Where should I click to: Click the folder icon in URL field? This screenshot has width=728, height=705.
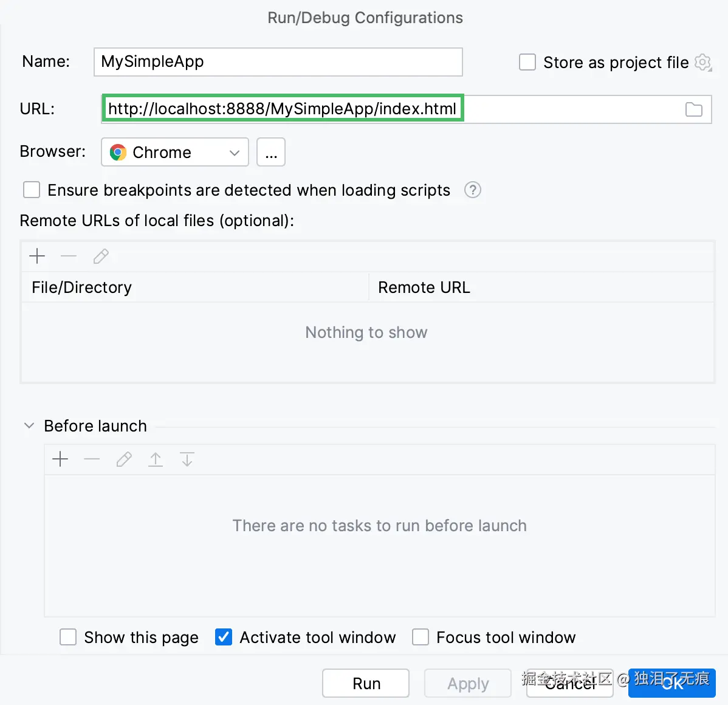(693, 109)
